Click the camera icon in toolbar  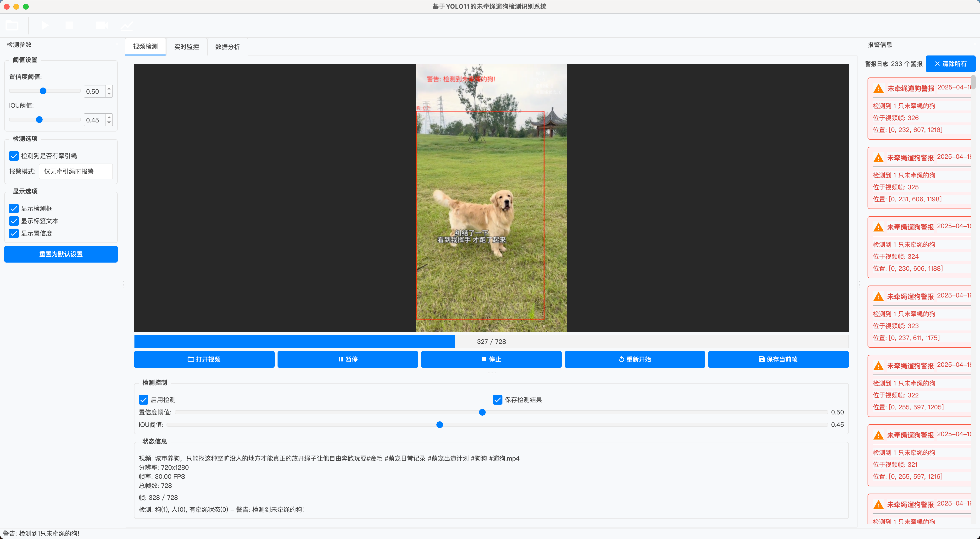tap(102, 26)
